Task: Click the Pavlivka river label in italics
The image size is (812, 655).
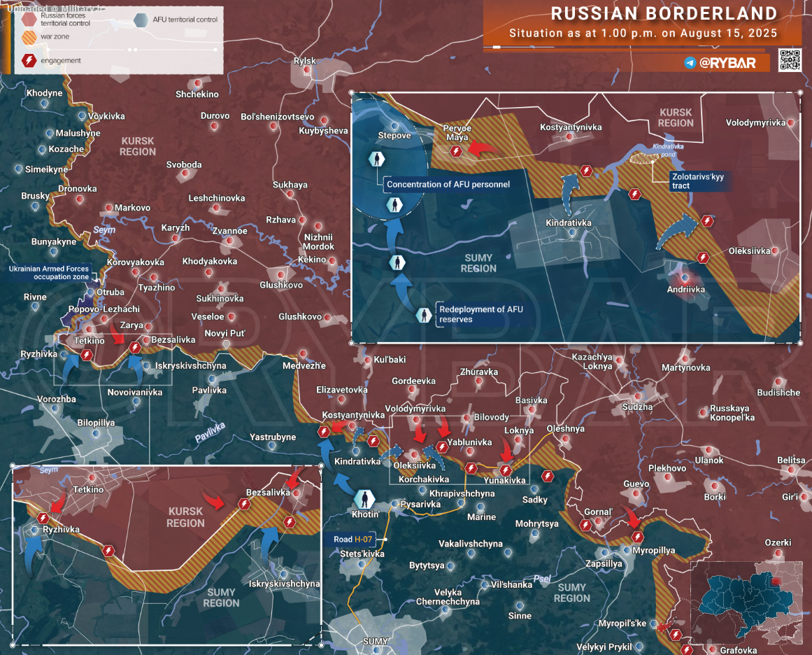Action: click(x=211, y=432)
